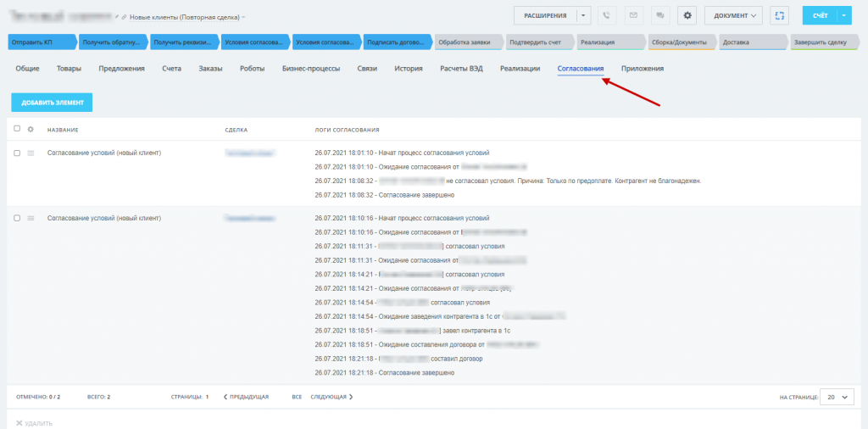The width and height of the screenshot is (868, 429).
Task: Switch to the История tab
Action: [x=408, y=69]
